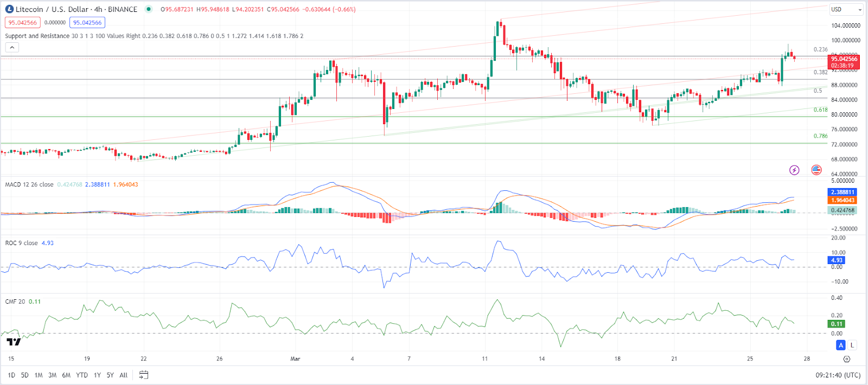The height and width of the screenshot is (385, 868).
Task: Click the 0.236 Fibonacci level label
Action: pyautogui.click(x=820, y=49)
